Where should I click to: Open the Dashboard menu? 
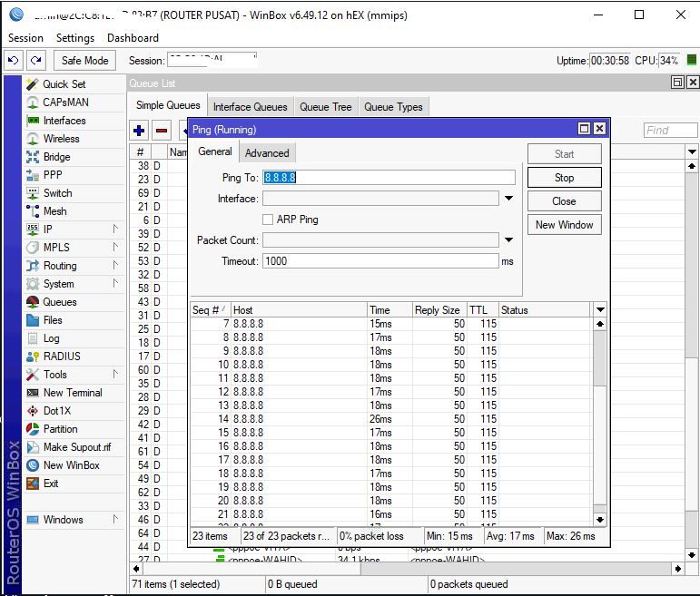click(x=133, y=38)
